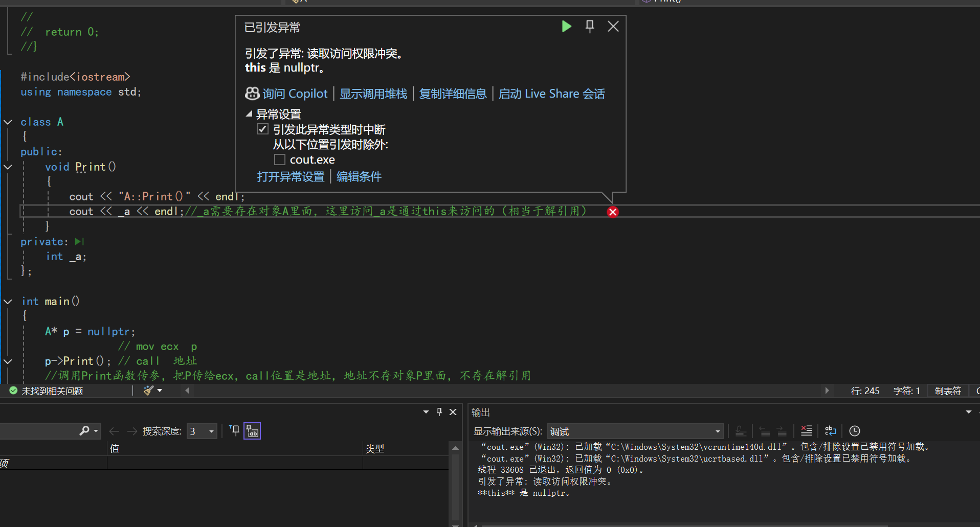The width and height of the screenshot is (980, 527).
Task: Click edit conditions link
Action: coord(359,177)
